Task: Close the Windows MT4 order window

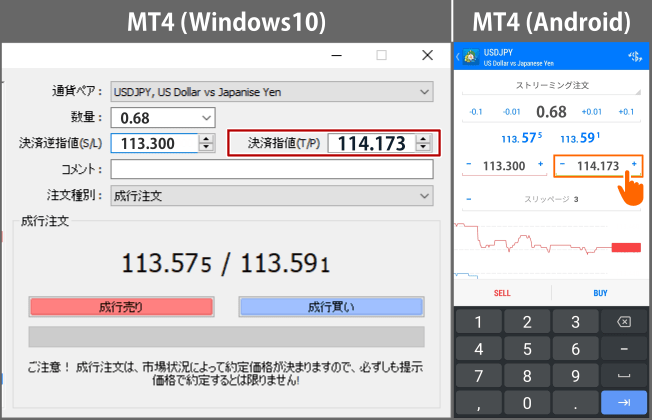Action: [427, 55]
